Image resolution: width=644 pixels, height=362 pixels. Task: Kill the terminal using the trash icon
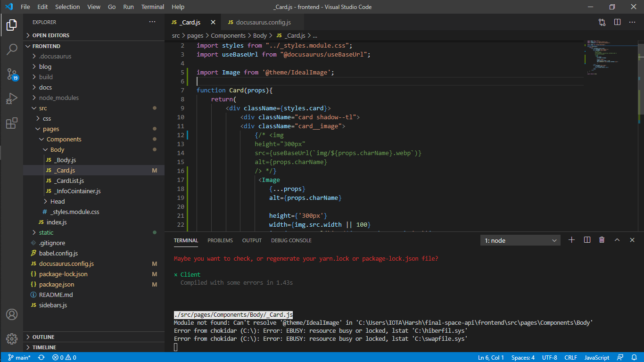(x=602, y=240)
